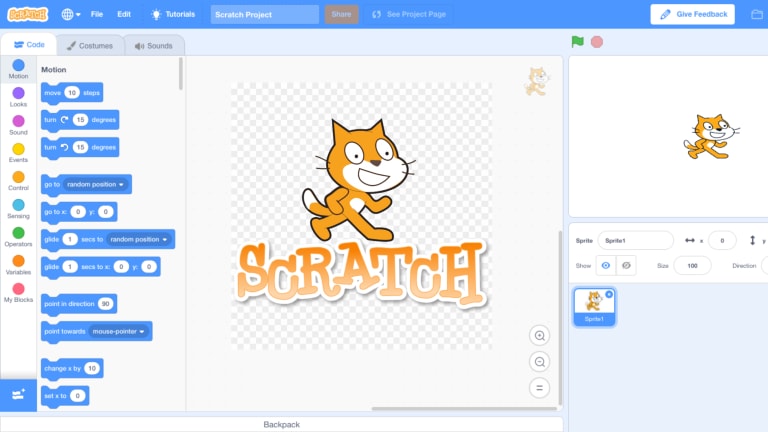Screen dimensions: 768x432
Task: Open the language globe dropdown
Action: pos(71,14)
